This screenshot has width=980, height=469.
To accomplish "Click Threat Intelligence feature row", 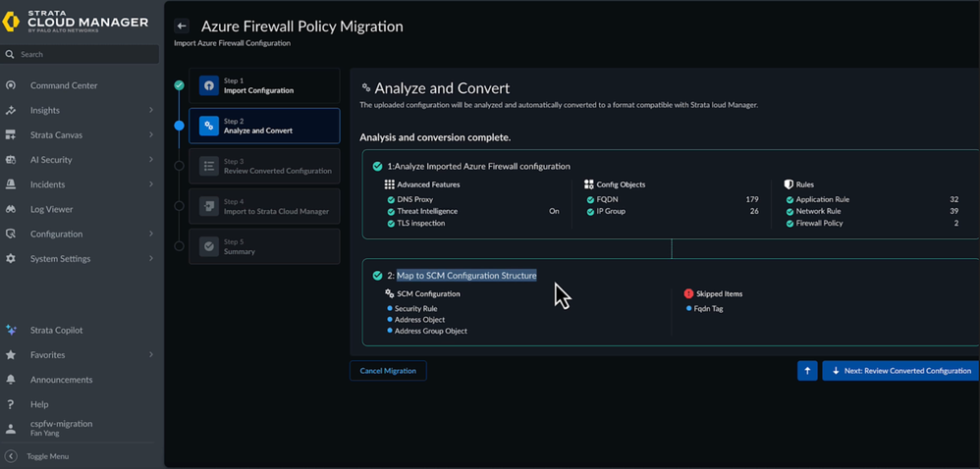I will pyautogui.click(x=473, y=211).
